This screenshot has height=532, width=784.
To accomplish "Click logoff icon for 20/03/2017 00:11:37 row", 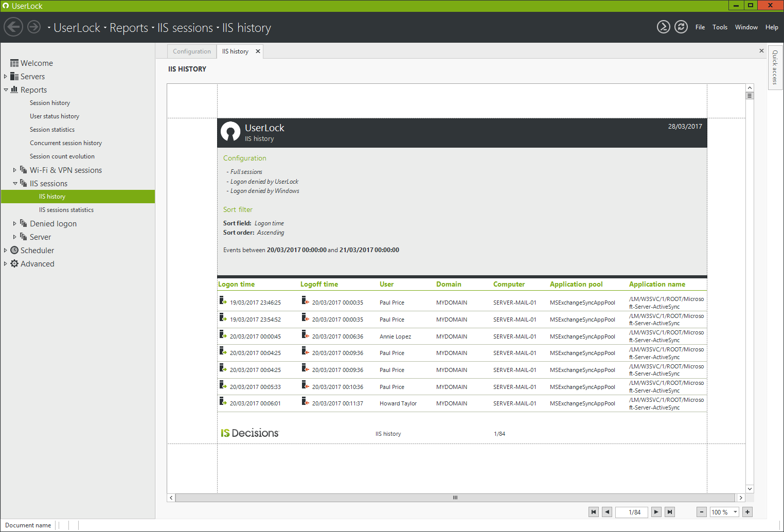I will tap(305, 401).
